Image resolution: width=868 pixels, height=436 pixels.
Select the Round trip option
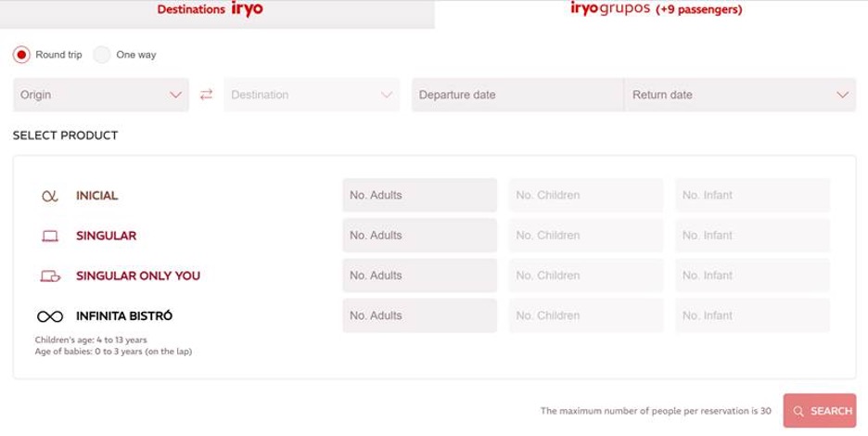tap(21, 55)
